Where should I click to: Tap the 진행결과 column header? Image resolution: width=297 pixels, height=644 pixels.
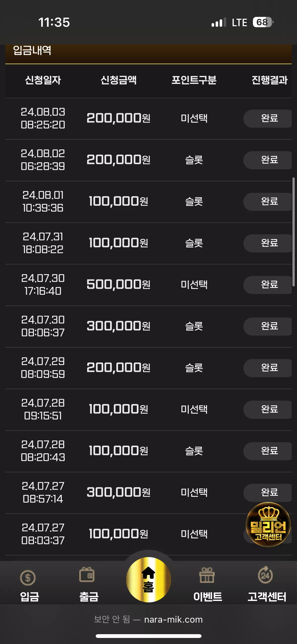(x=270, y=80)
